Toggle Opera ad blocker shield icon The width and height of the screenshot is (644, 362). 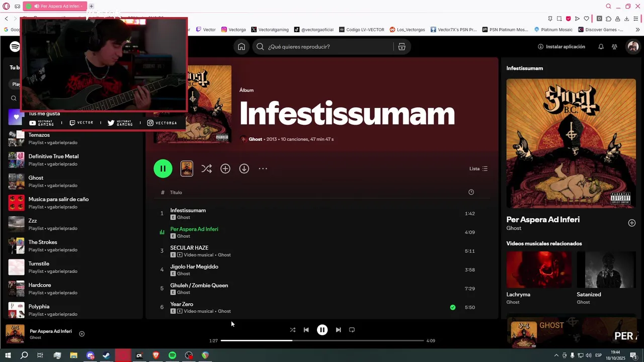(568, 19)
